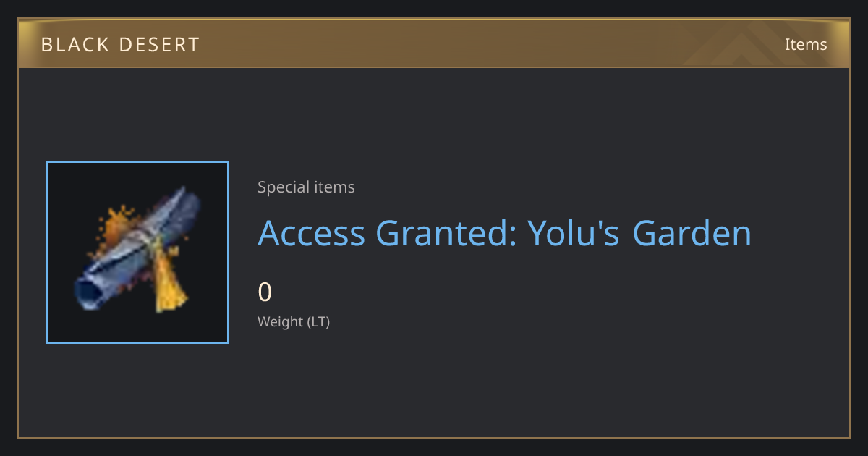868x456 pixels.
Task: Open the BLACK DESERT header title
Action: click(120, 45)
